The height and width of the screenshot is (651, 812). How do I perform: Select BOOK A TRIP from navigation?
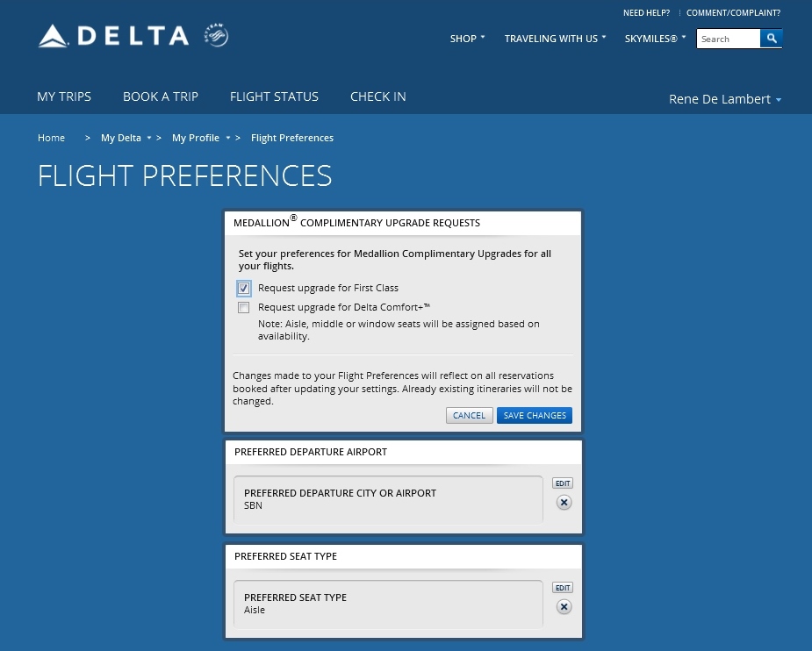tap(160, 97)
